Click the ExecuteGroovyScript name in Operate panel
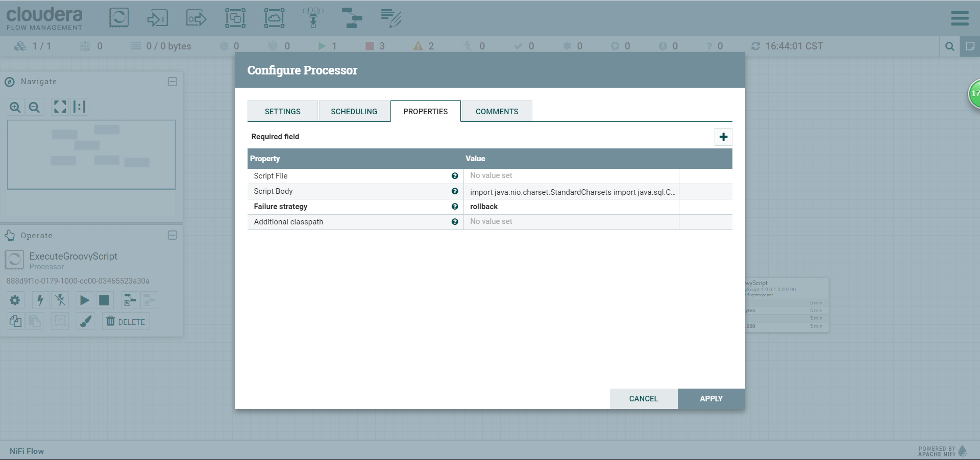 point(73,256)
